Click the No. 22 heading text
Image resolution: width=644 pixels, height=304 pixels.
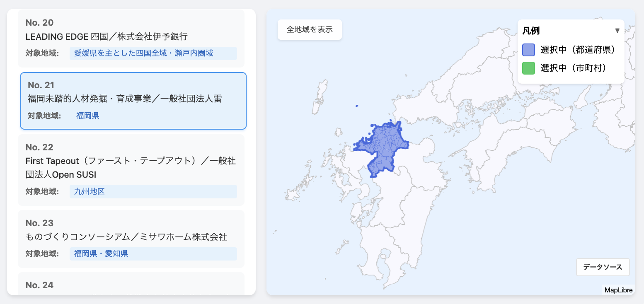click(39, 147)
